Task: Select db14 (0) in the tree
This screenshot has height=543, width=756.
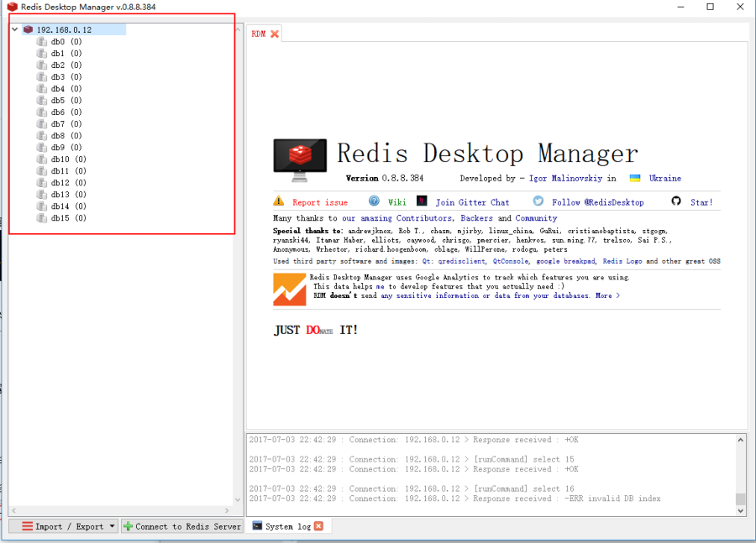Action: [69, 206]
